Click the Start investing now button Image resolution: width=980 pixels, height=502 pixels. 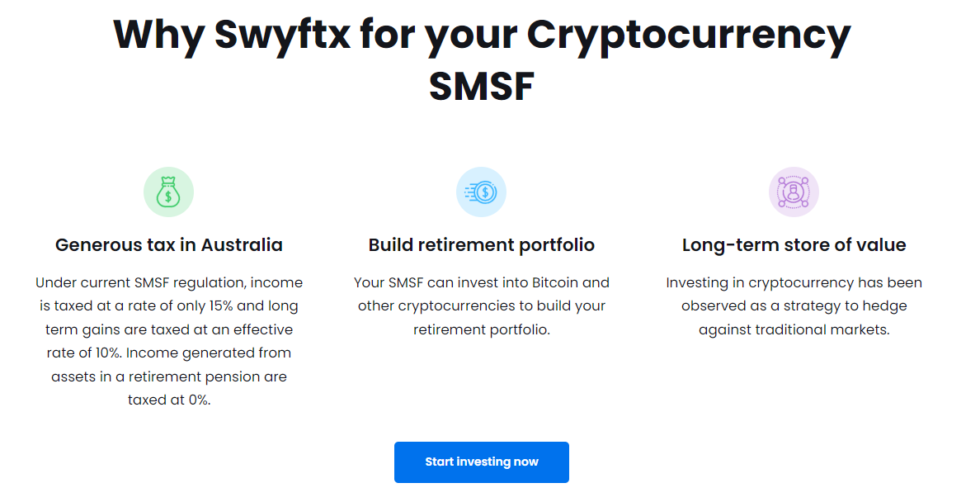(x=481, y=462)
